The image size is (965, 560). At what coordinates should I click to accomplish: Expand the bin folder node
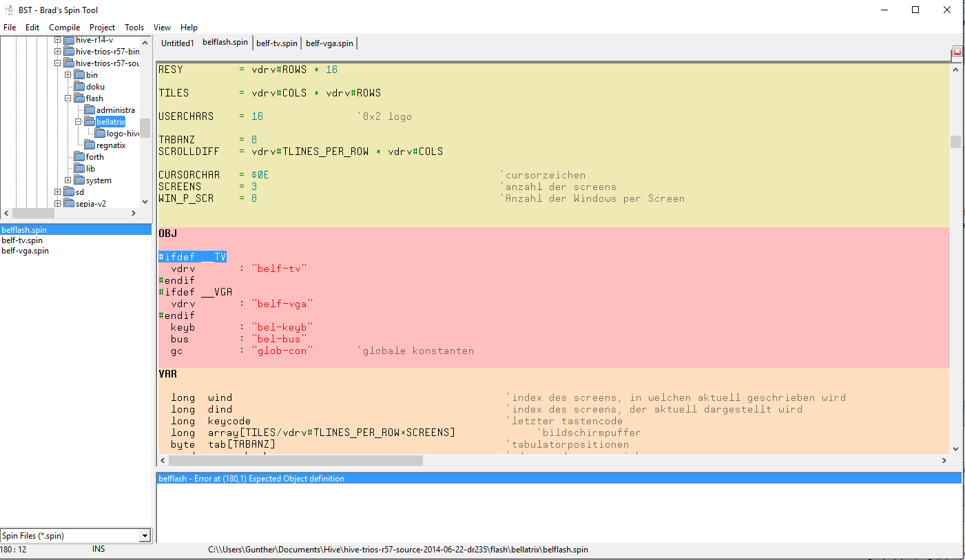(68, 75)
